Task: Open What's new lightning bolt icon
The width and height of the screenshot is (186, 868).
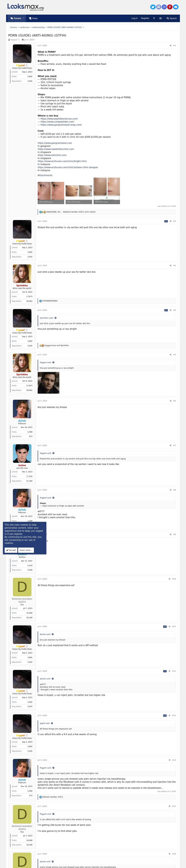Action: (x=154, y=18)
